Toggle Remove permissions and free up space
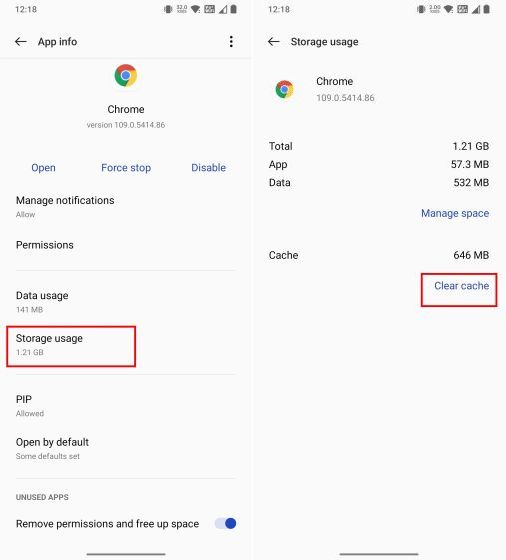506x560 pixels. click(x=226, y=524)
